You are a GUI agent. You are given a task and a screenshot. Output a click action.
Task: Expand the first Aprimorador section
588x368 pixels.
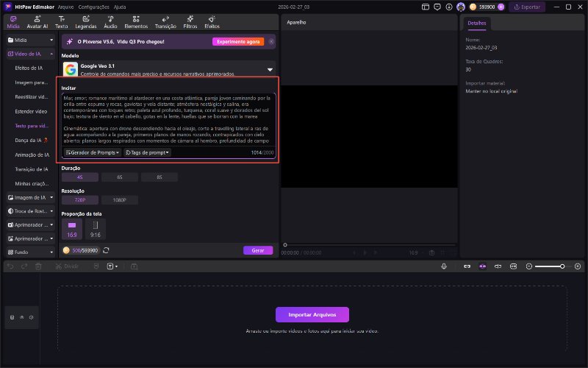(30, 225)
